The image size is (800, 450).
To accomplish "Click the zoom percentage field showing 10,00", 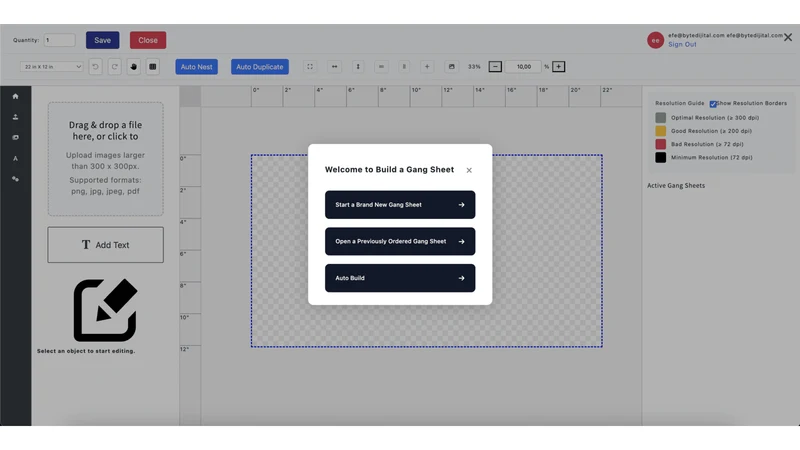I will (523, 67).
